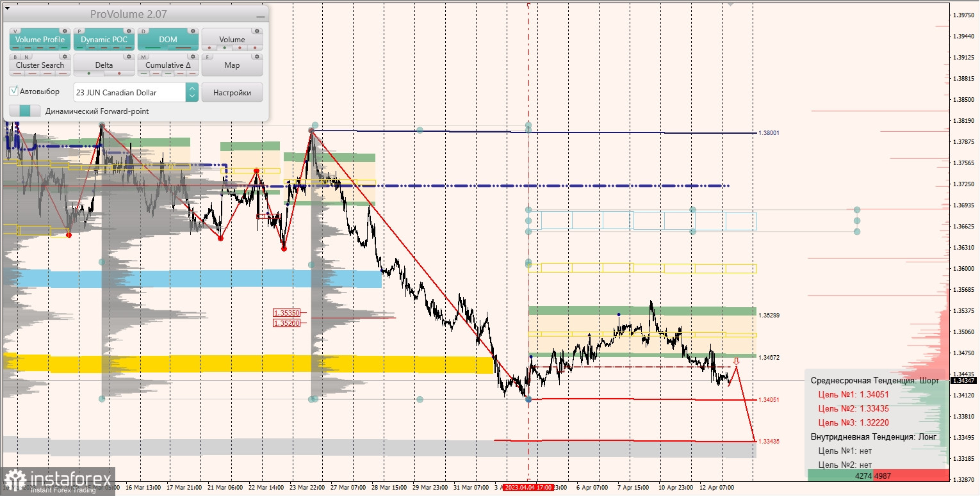
Task: Enable the Cluster Search indicator
Action: pos(40,65)
